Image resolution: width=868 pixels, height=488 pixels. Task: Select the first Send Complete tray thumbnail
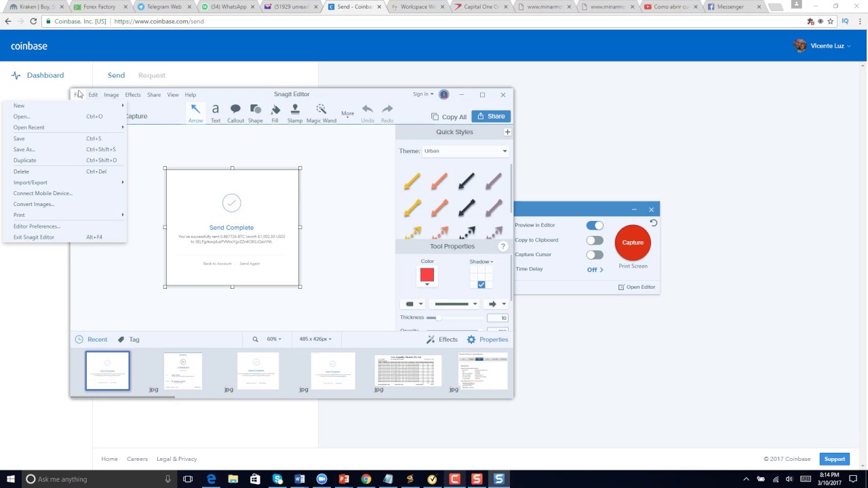(x=108, y=371)
